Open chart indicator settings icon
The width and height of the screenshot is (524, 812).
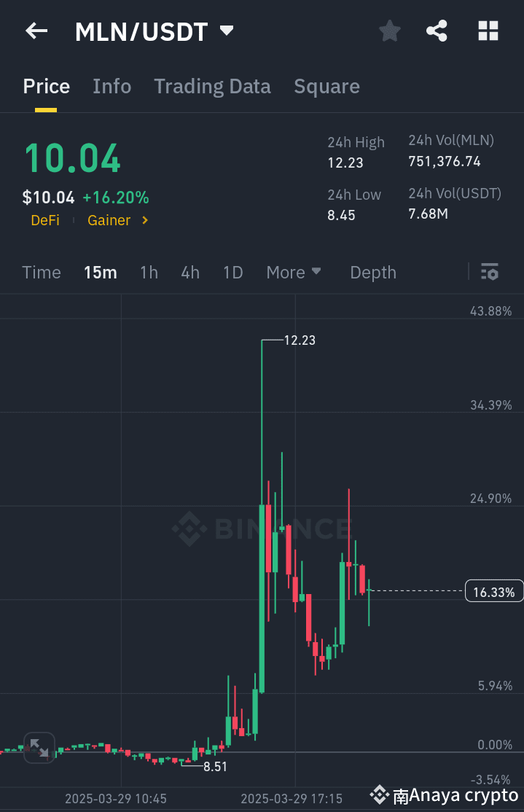pos(489,272)
